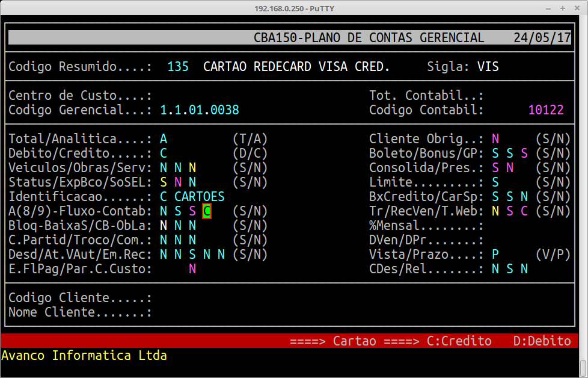Screen dimensions: 588x378
Task: Click the PuTTY window title bar
Action: [293, 8]
